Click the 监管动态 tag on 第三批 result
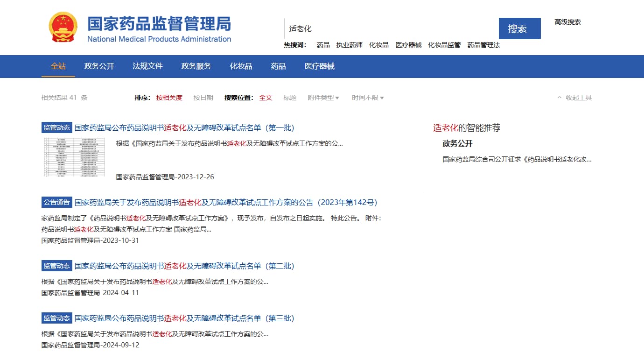Viewport: 644px width, 360px height. pos(57,318)
